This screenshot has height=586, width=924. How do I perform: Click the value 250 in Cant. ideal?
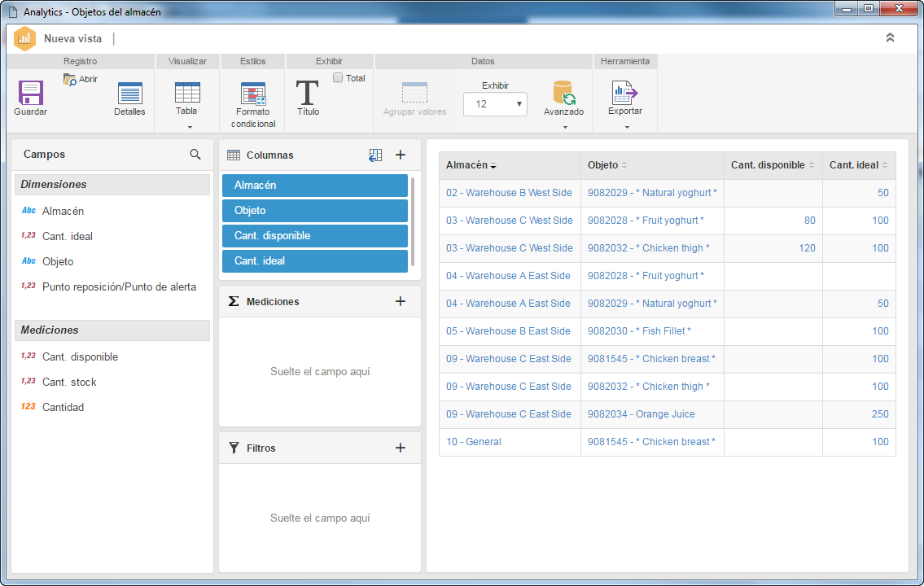[880, 414]
